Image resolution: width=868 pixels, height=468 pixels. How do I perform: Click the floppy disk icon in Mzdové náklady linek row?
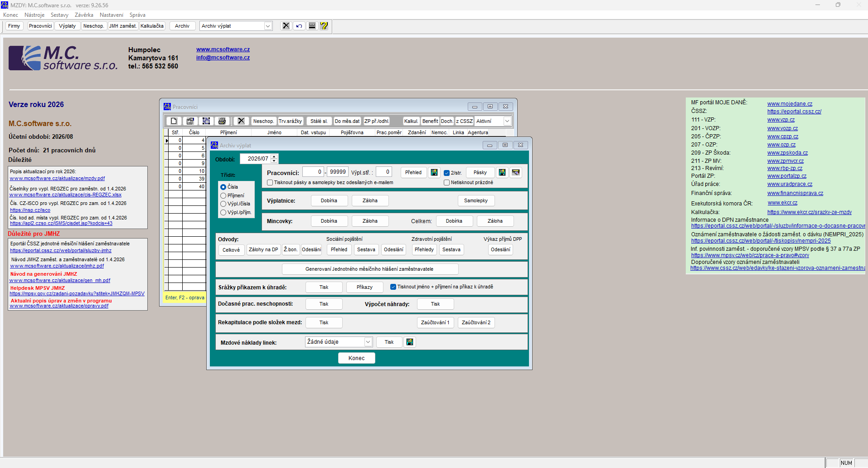coord(410,342)
